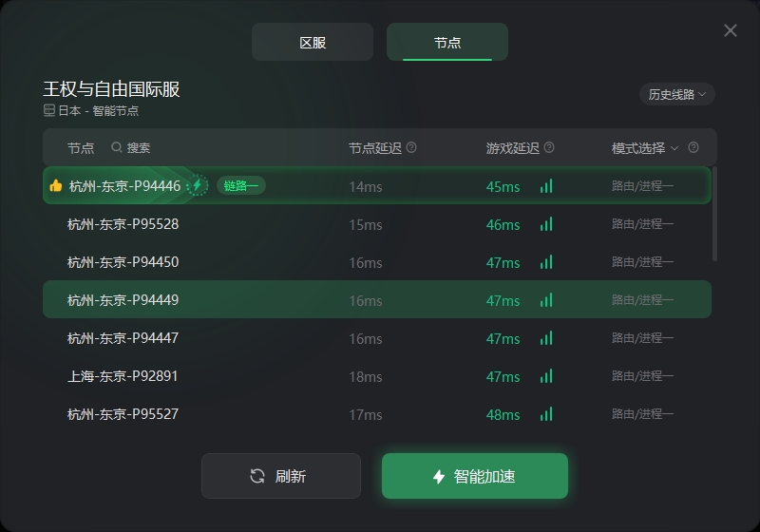The width and height of the screenshot is (760, 532).
Task: Click the 刷新 refresh button
Action: [281, 476]
